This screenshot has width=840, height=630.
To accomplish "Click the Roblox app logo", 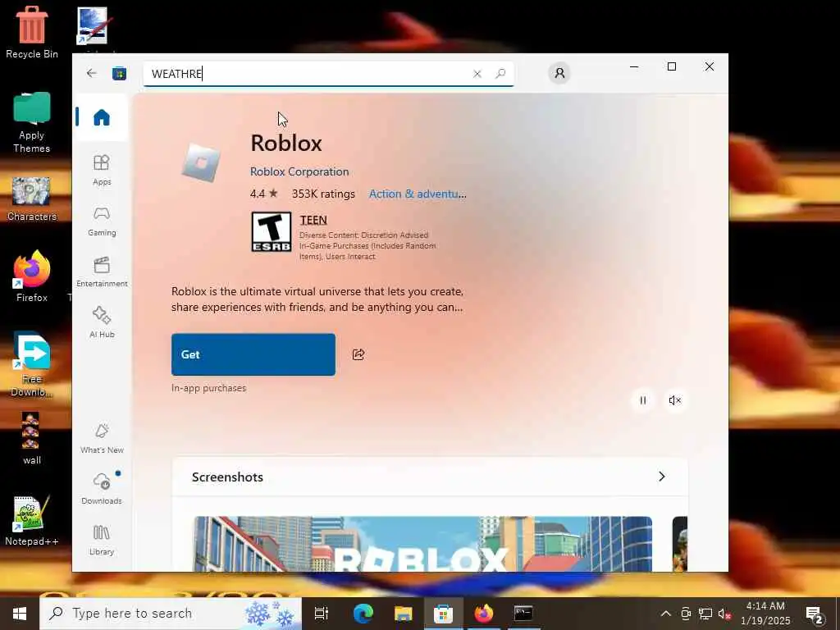I will 201,162.
